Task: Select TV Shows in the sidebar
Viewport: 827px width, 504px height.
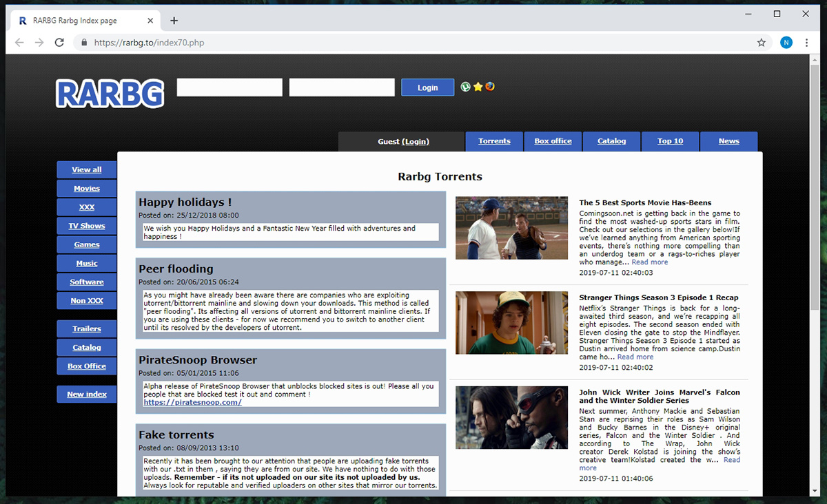Action: (x=87, y=226)
